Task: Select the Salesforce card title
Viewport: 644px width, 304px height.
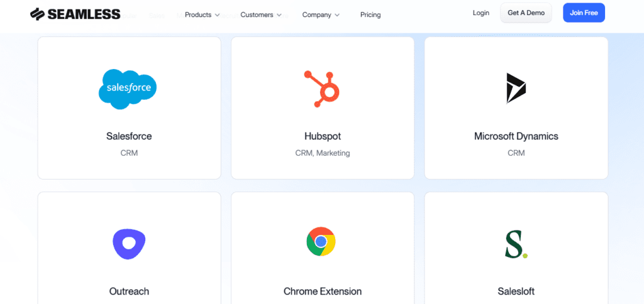Action: pos(129,136)
